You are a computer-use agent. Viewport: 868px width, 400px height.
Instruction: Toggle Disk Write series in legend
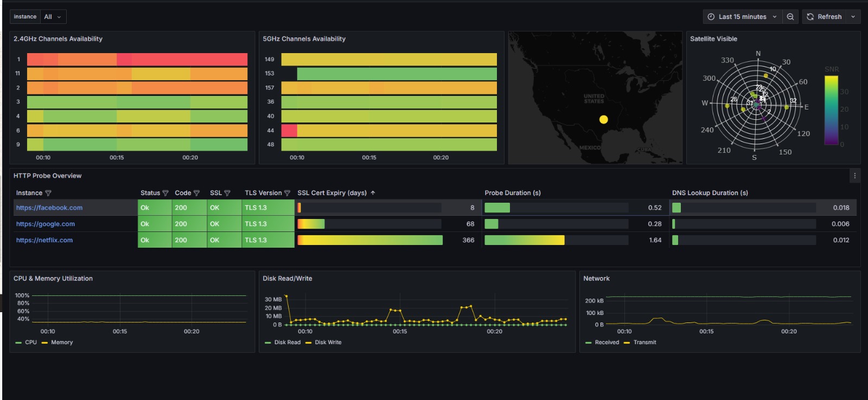coord(328,343)
